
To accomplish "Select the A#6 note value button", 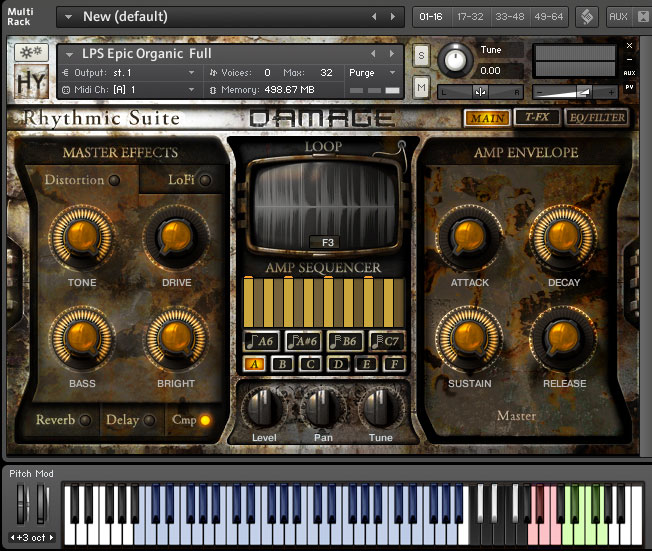I will click(303, 341).
